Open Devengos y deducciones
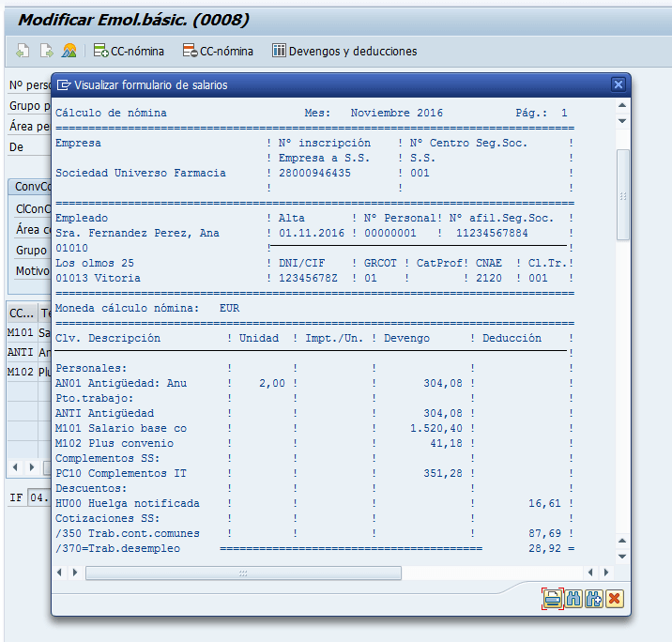Screen dimensions: 672x642 344,51
